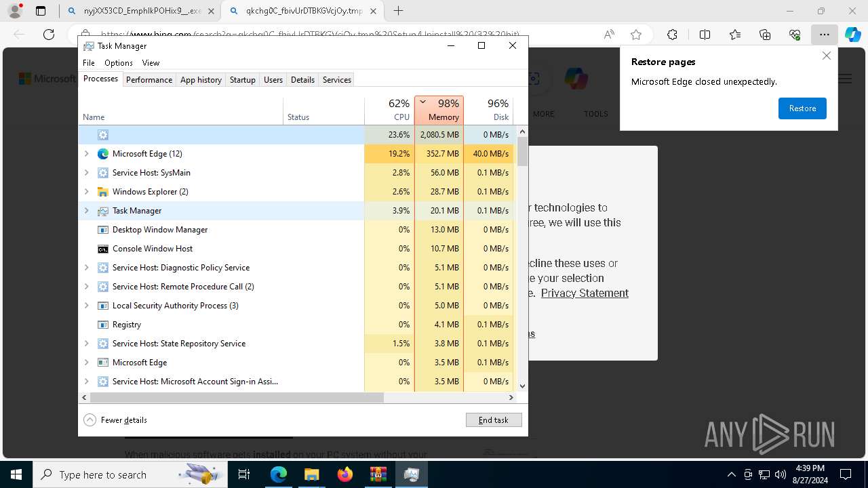Add page to favorites star icon
Screen dimensions: 868x488
pyautogui.click(x=636, y=35)
